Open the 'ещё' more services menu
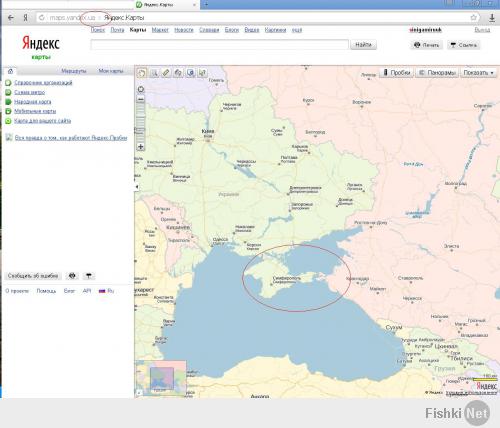This screenshot has width=500, height=428. click(x=297, y=30)
